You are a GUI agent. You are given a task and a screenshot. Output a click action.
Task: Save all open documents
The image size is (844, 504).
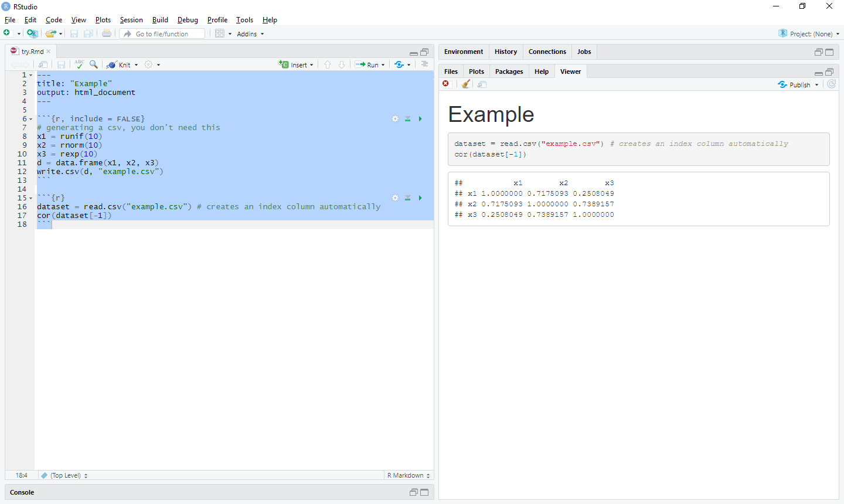click(x=89, y=33)
